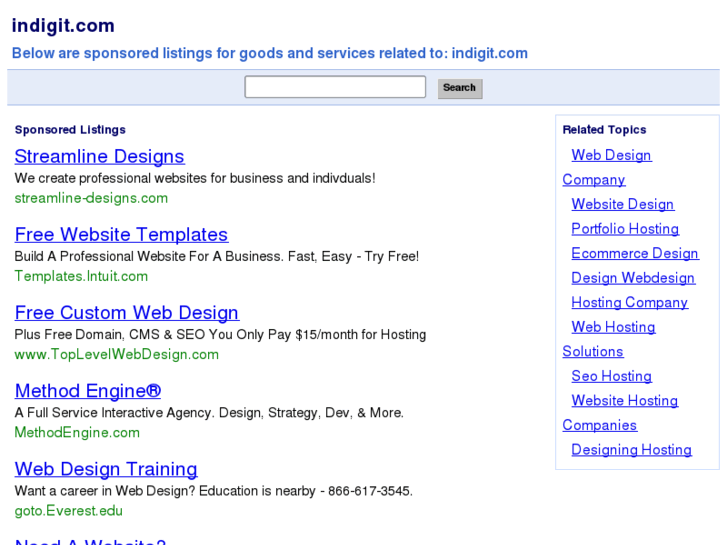Click the text 'We create professional websites'
This screenshot has width=727, height=545.
[111, 178]
